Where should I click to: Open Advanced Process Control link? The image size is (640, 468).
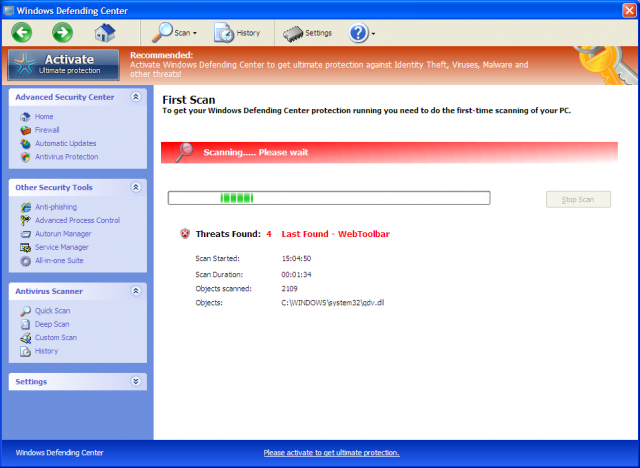(78, 220)
